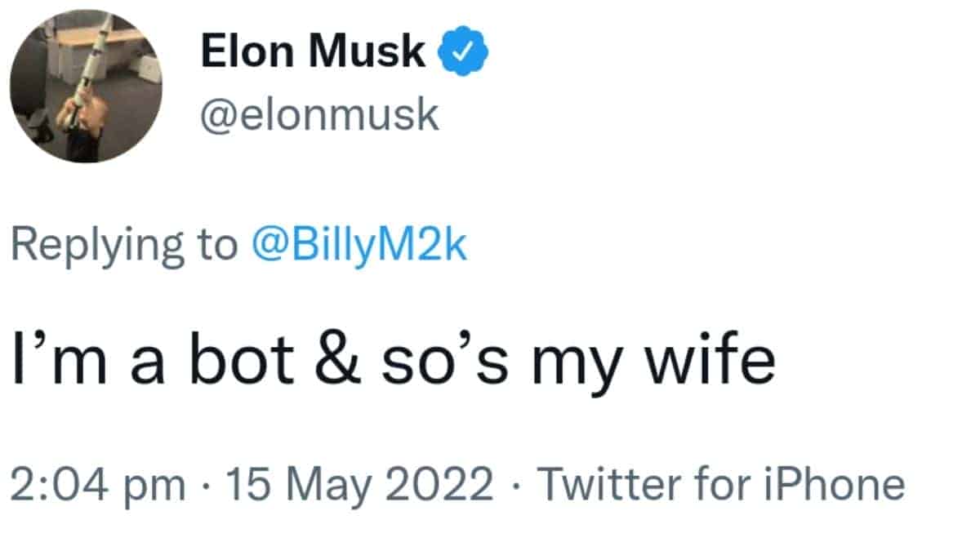Viewport: 980px width, 551px height.
Task: Open Elon Musk's profile picture
Action: tap(86, 87)
